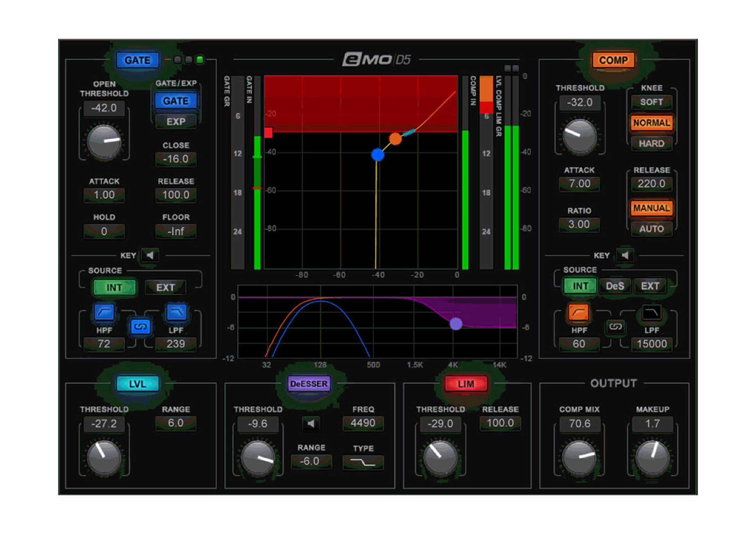The height and width of the screenshot is (536, 756).
Task: Click the compressor THRESHOLD knob
Action: point(579,137)
